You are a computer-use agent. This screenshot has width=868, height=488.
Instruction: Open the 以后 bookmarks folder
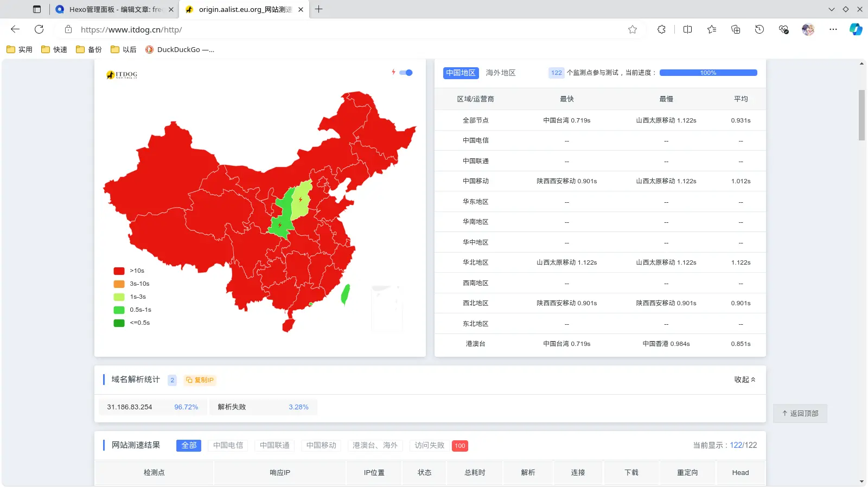124,49
